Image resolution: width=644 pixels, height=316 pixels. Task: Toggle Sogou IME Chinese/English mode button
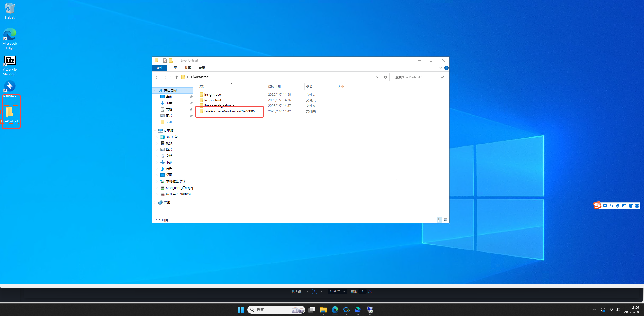coord(605,206)
